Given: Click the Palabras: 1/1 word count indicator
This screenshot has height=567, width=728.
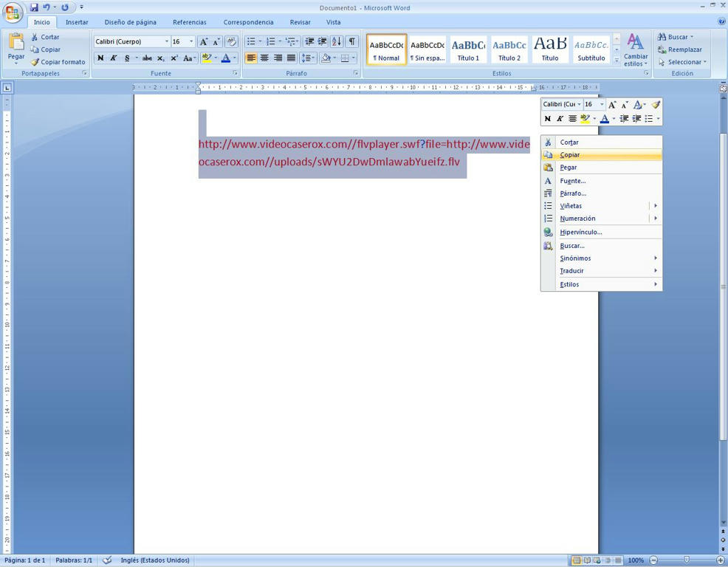Looking at the screenshot, I should (74, 560).
